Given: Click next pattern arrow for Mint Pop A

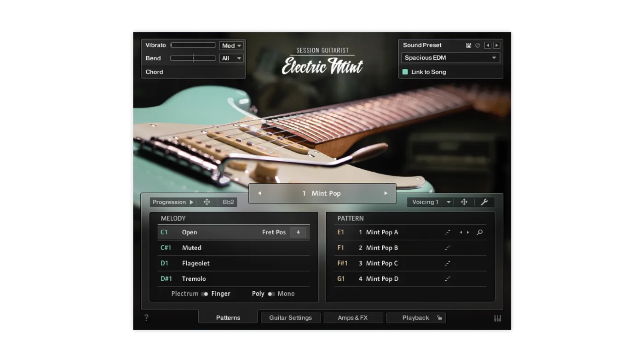Looking at the screenshot, I should (x=468, y=232).
